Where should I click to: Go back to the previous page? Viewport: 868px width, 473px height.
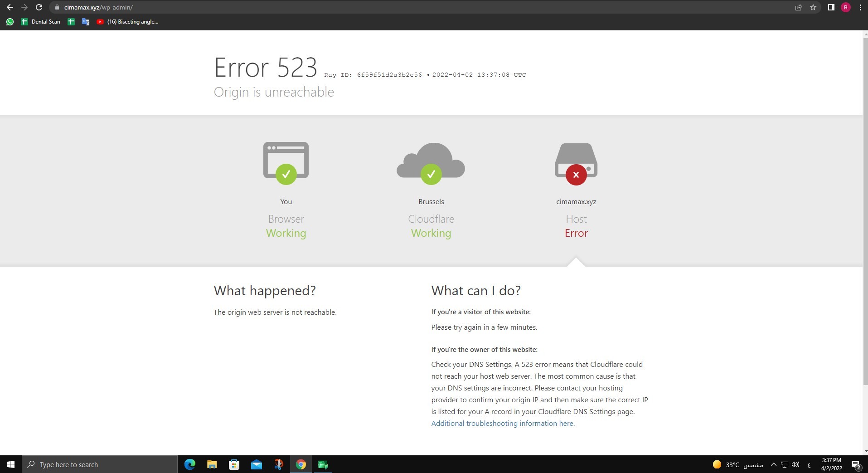click(x=10, y=7)
